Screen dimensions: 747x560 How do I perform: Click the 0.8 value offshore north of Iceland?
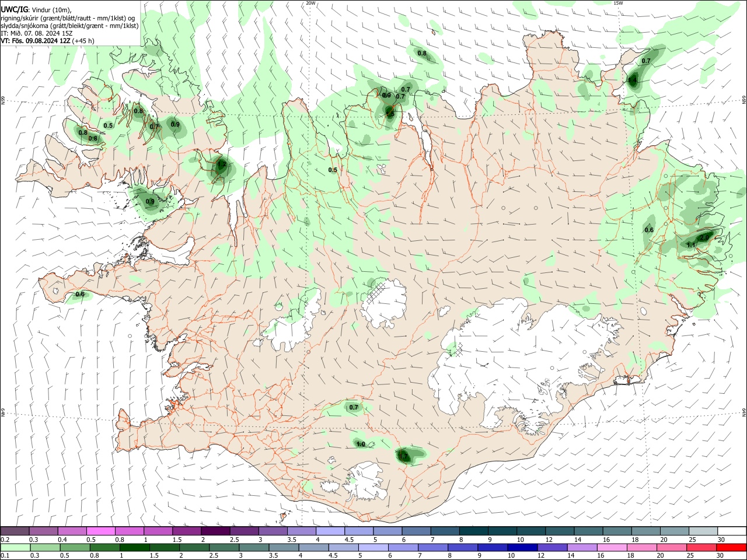(422, 53)
